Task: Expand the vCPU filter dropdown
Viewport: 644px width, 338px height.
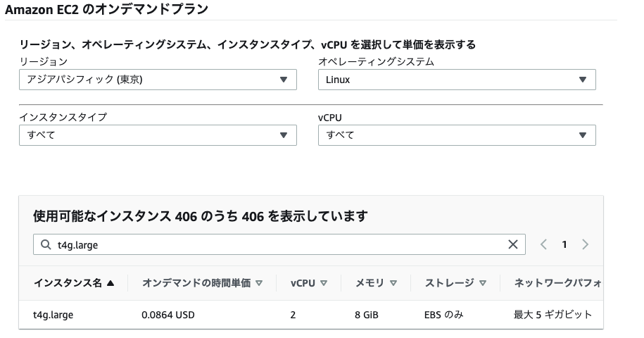Action: click(x=457, y=135)
